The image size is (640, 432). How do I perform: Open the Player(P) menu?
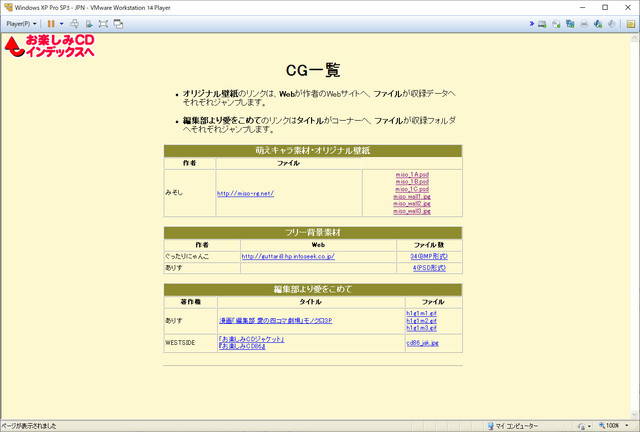pos(21,24)
